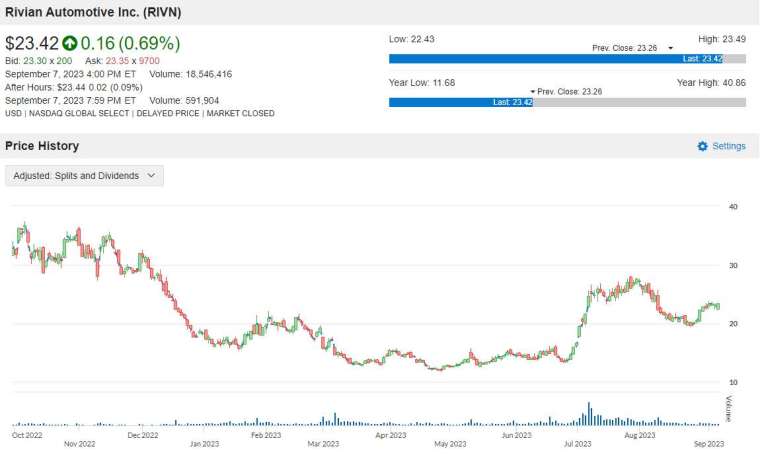This screenshot has height=457, width=760.
Task: Click the Jun 2023 axis label
Action: pos(517,435)
